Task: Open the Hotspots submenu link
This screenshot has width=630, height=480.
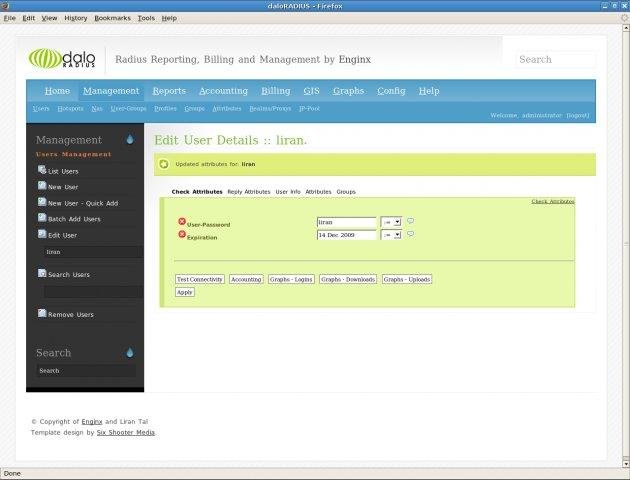Action: pyautogui.click(x=70, y=108)
